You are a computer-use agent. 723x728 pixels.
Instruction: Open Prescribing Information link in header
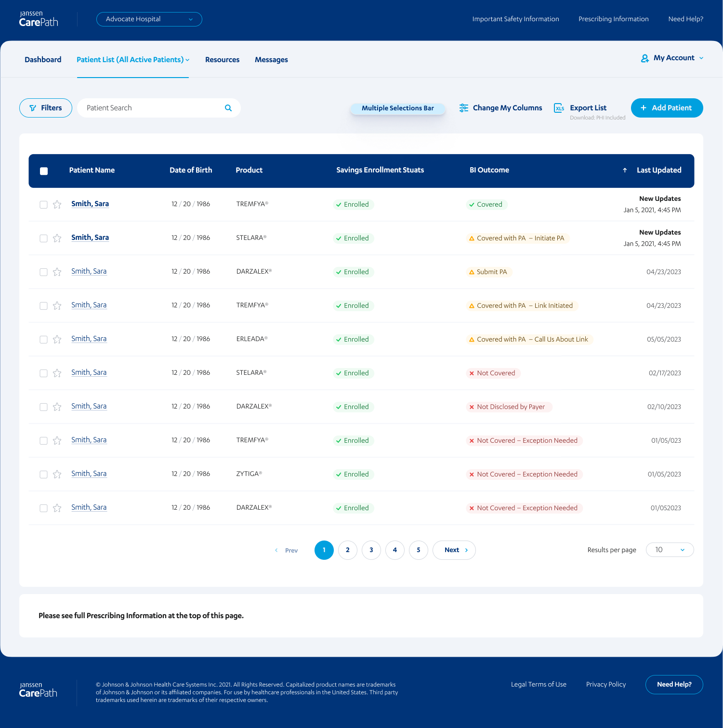pos(613,19)
